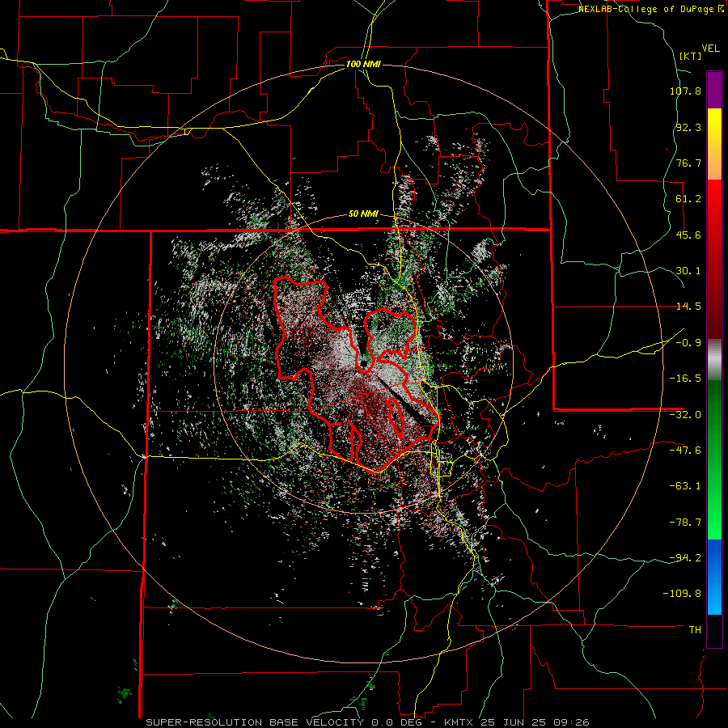
Task: Click the 76.7 velocity scale value
Action: [x=688, y=163]
